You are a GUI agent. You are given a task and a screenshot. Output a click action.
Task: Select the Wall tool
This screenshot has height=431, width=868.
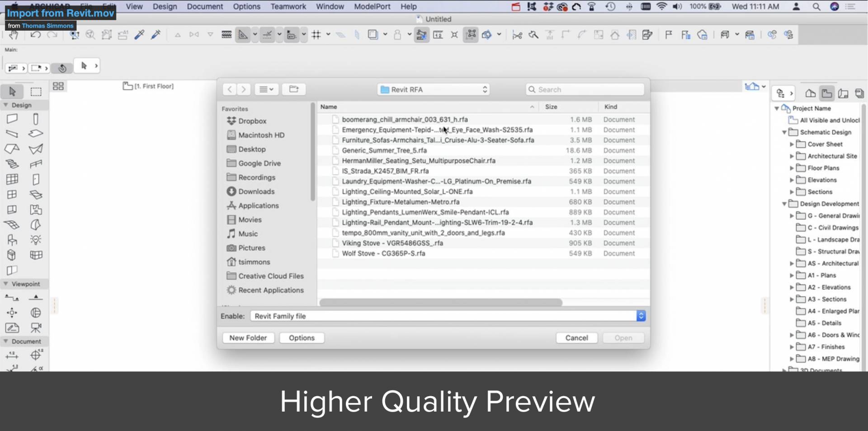coord(12,119)
